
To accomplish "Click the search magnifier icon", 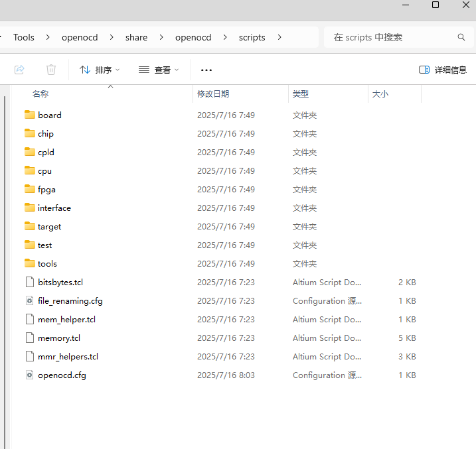I will (x=461, y=37).
